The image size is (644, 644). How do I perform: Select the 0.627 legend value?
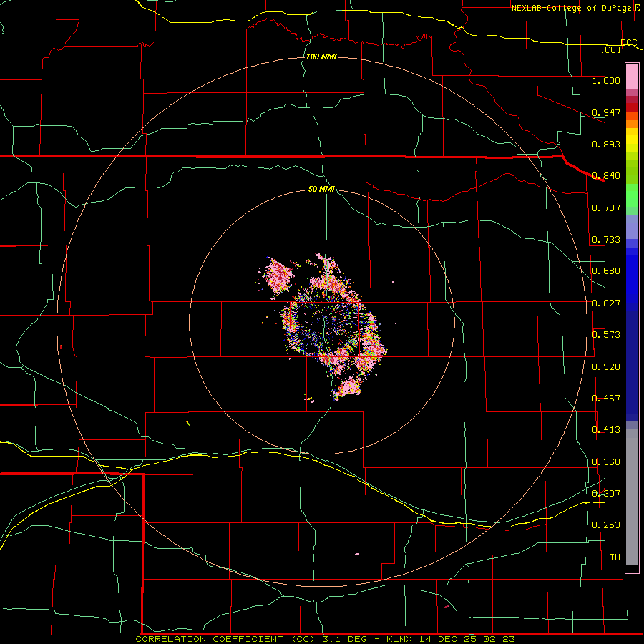tap(606, 303)
